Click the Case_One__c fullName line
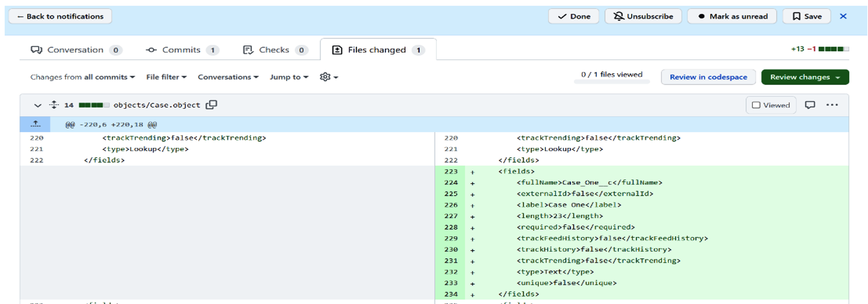 click(x=589, y=183)
